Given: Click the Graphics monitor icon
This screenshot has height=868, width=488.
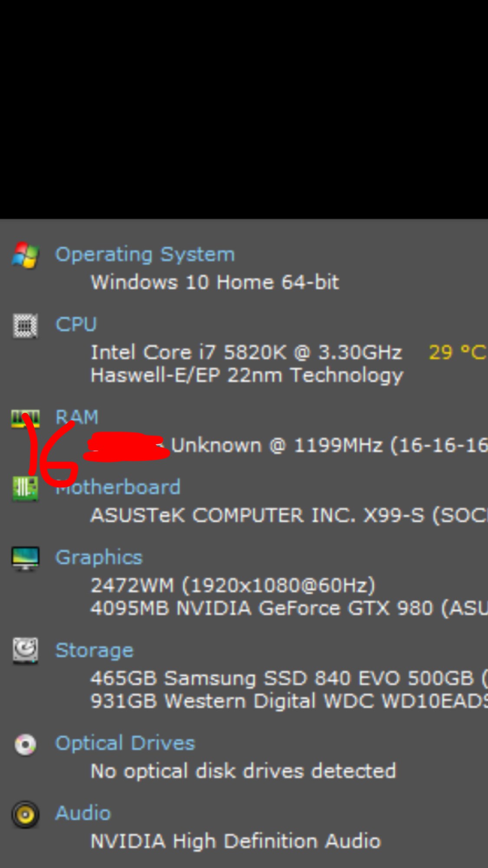Looking at the screenshot, I should (25, 559).
